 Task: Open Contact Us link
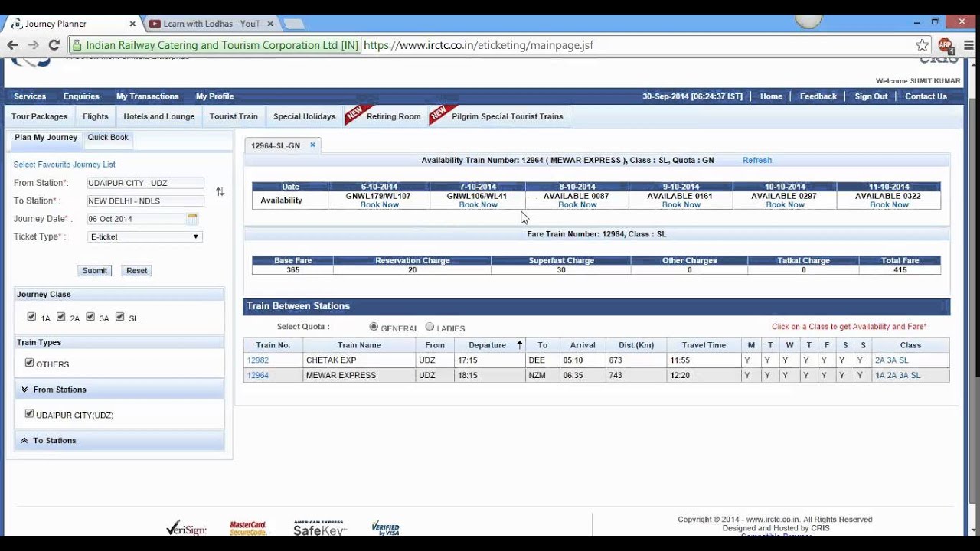(x=926, y=96)
